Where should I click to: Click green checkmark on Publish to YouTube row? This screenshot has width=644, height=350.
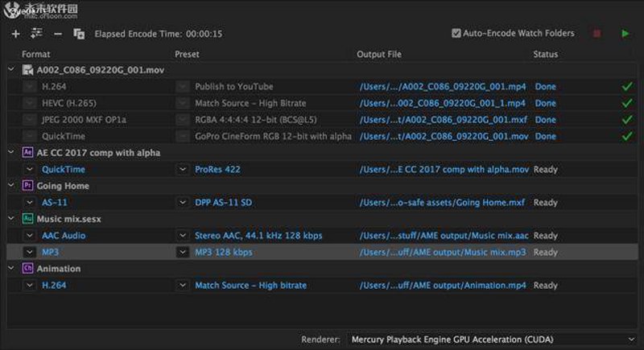[x=627, y=86]
